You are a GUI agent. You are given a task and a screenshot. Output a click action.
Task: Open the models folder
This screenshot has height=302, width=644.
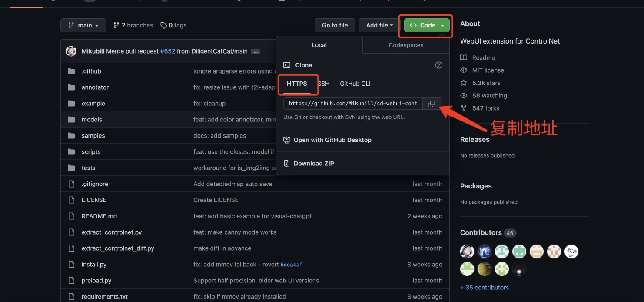click(x=92, y=119)
